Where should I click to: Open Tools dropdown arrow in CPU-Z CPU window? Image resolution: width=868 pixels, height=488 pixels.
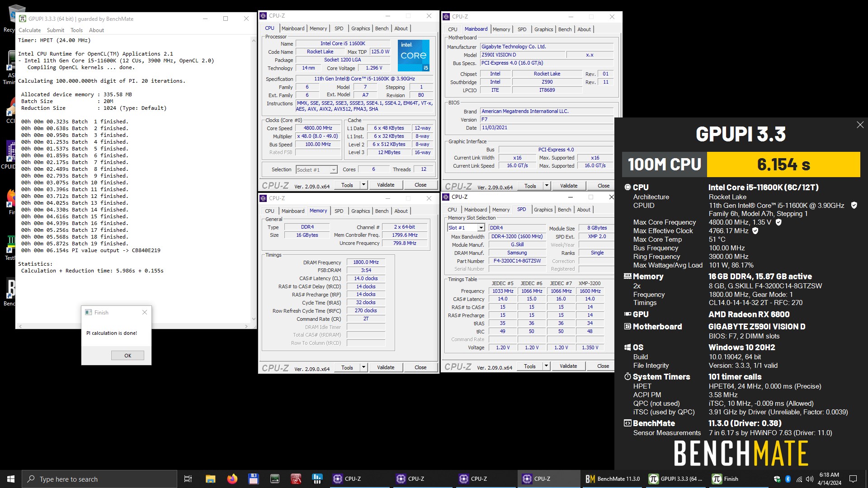pos(363,185)
